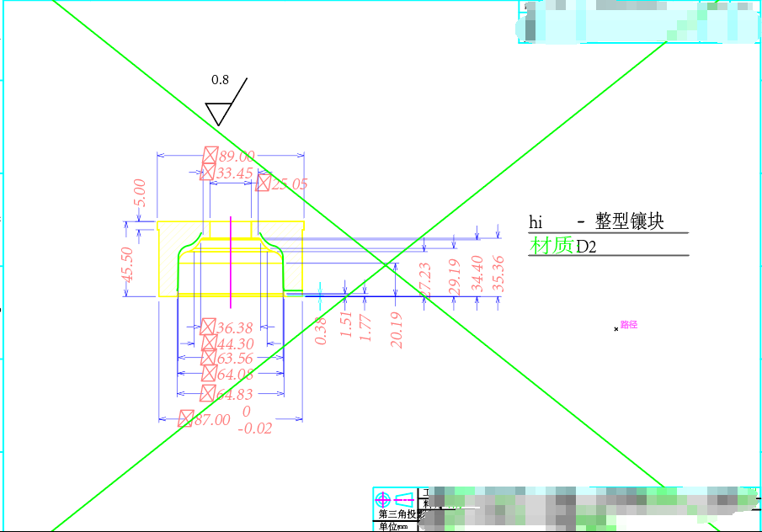Click the 0.38 dimension label

tap(321, 331)
